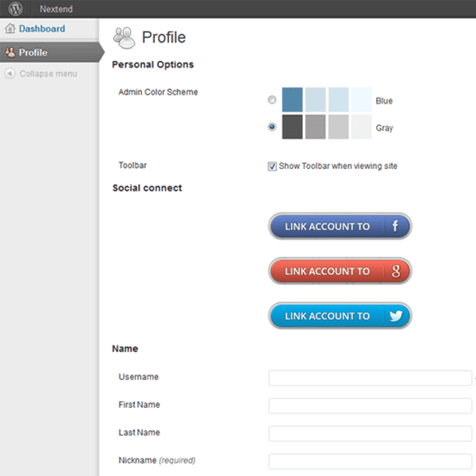
Task: Click the Collapse menu label
Action: coord(48,74)
